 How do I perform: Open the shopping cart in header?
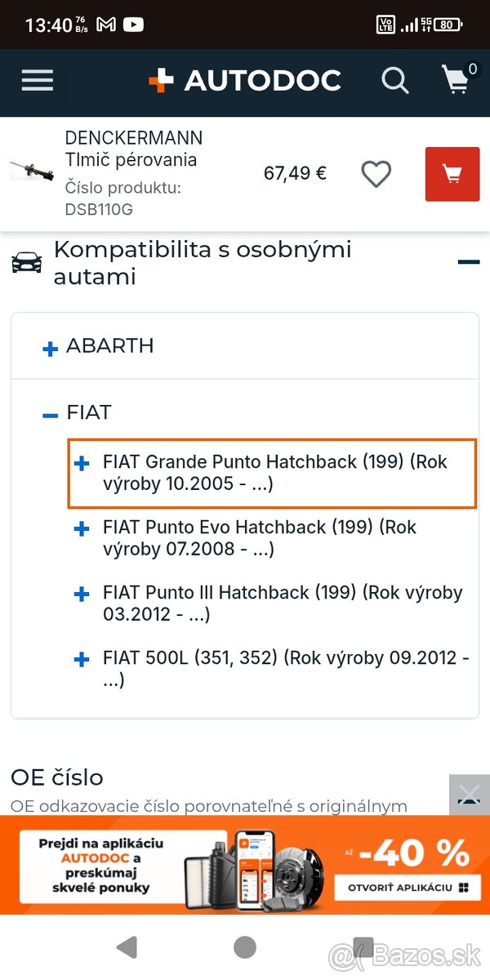[458, 80]
